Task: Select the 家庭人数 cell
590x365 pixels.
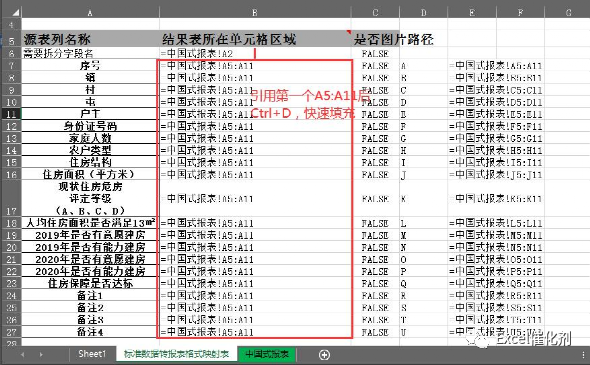Action: [90, 138]
